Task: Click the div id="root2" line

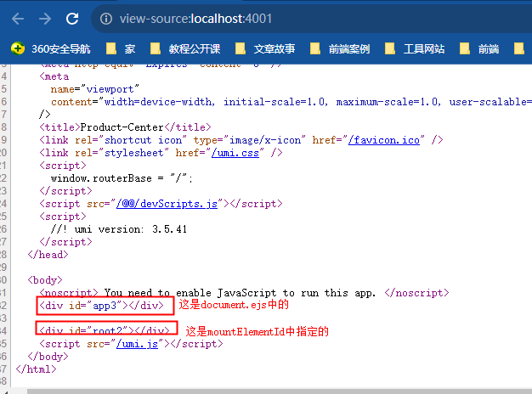Action: tap(105, 329)
